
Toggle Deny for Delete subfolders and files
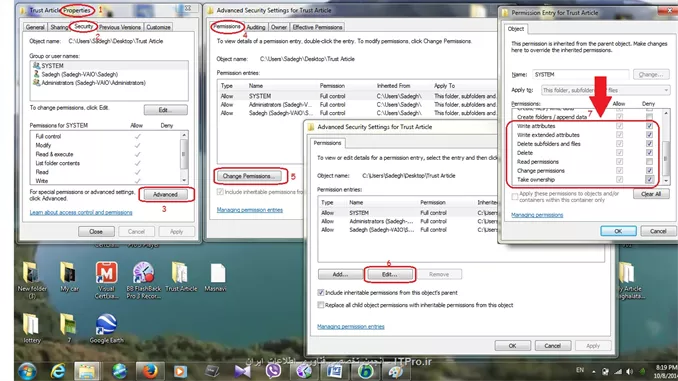[x=649, y=144]
